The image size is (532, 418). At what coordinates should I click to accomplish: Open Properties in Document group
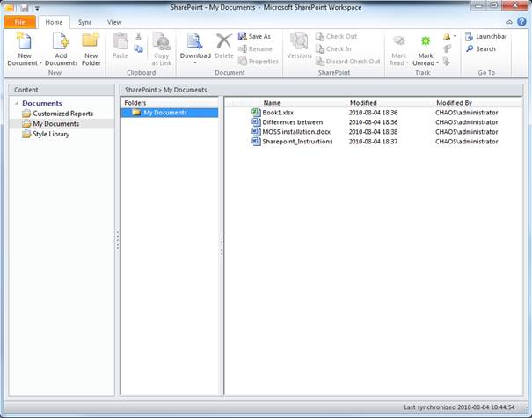(x=259, y=62)
